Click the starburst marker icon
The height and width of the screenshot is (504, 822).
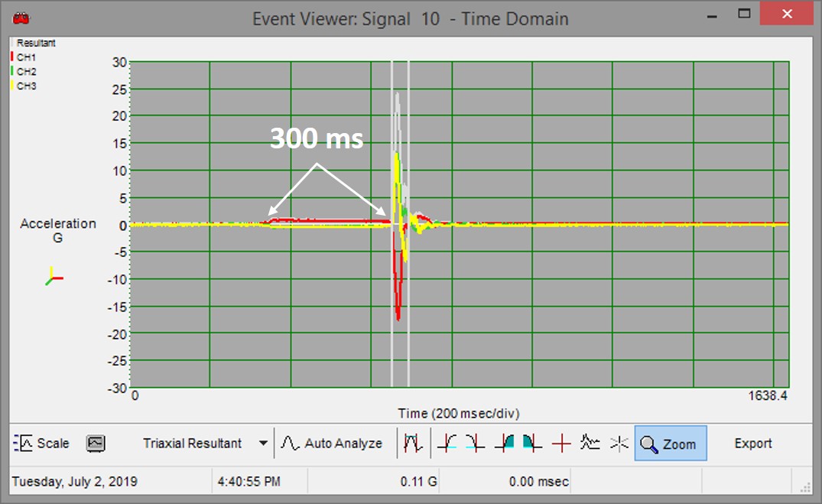(619, 443)
